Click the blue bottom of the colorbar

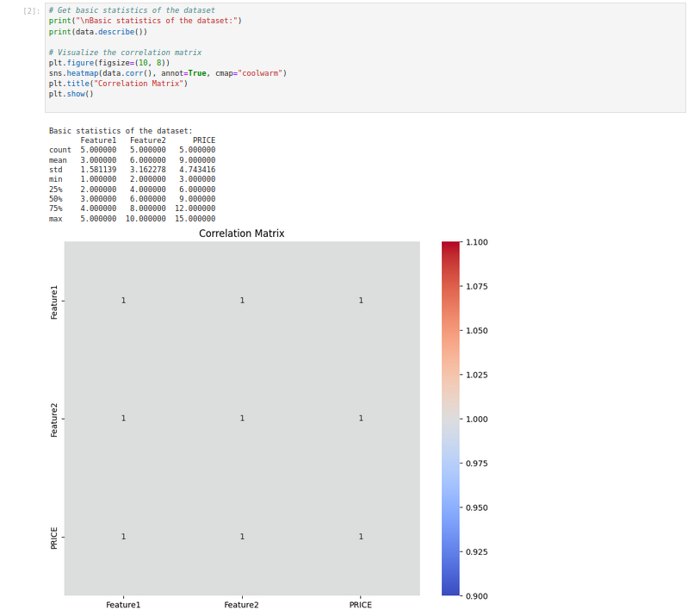450,589
